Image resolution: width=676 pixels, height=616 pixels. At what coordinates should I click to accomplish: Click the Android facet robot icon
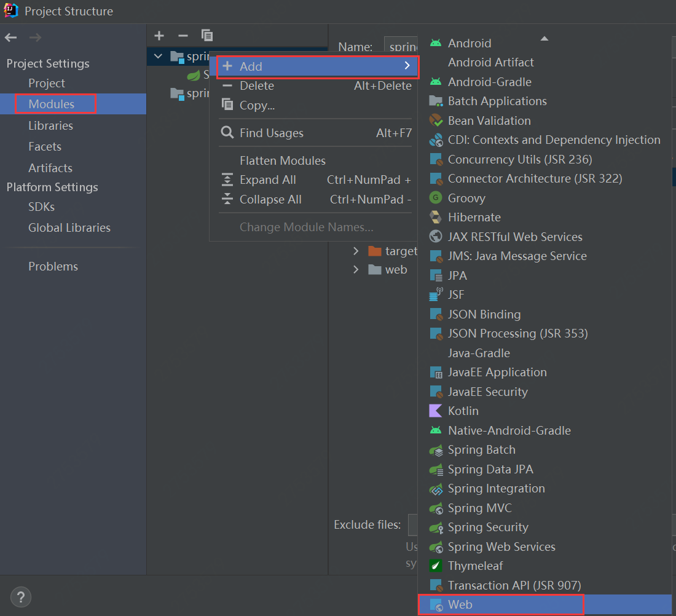point(436,43)
